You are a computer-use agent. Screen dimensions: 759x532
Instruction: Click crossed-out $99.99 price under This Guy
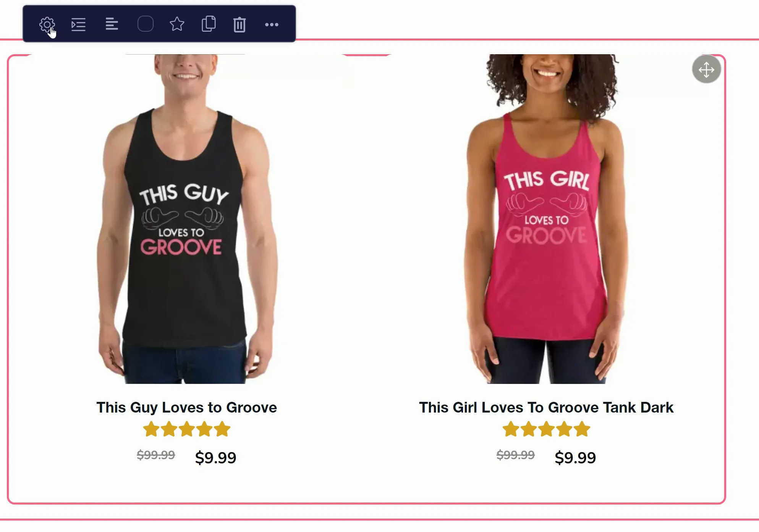pos(156,455)
